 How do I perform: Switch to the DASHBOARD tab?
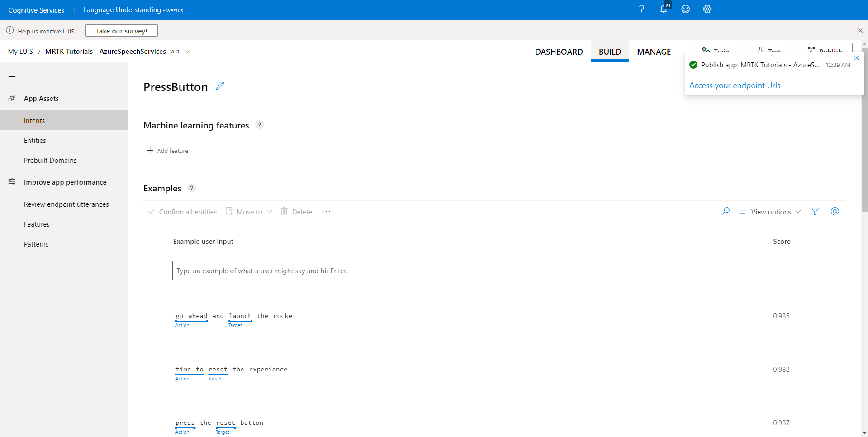tap(559, 52)
